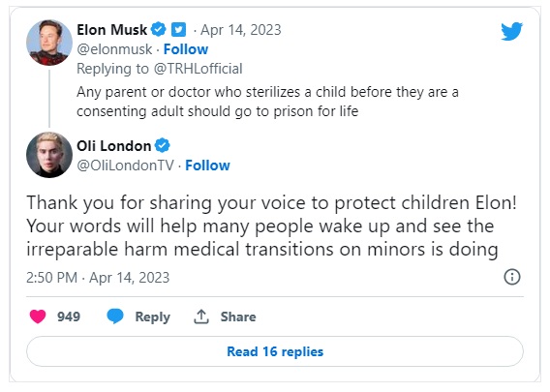
Task: Click the Elon Musk display name
Action: (112, 30)
